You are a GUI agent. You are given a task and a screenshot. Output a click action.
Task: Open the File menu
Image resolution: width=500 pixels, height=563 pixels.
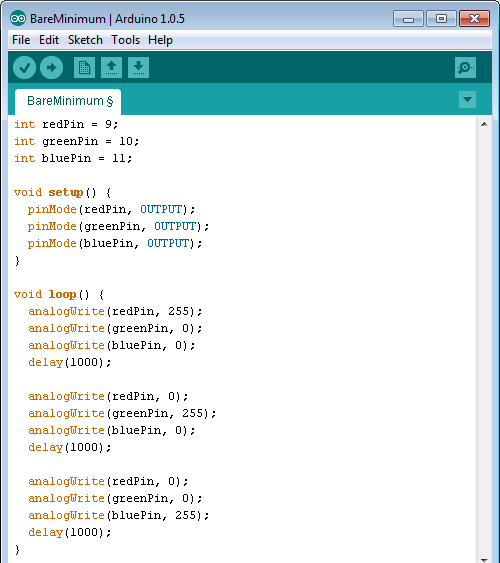[x=21, y=40]
